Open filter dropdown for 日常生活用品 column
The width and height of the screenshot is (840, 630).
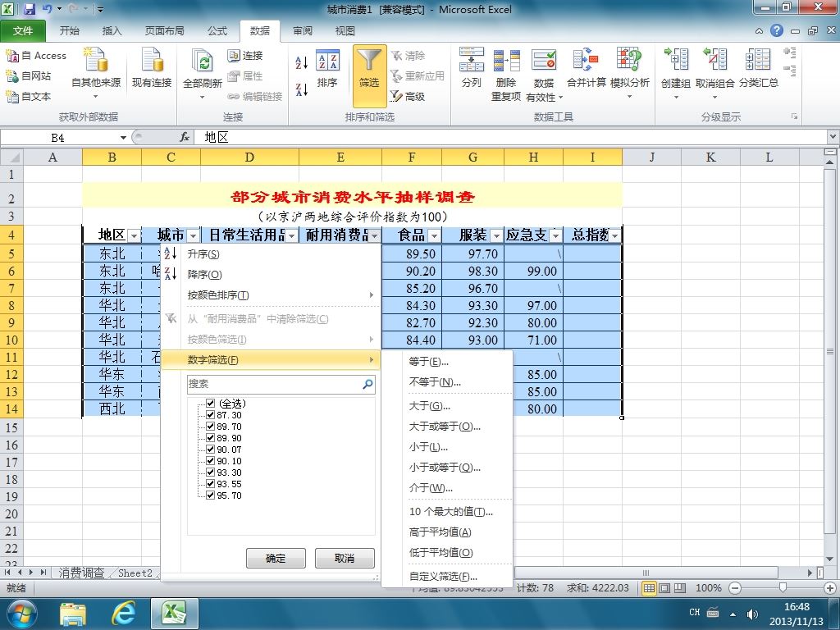tap(291, 235)
